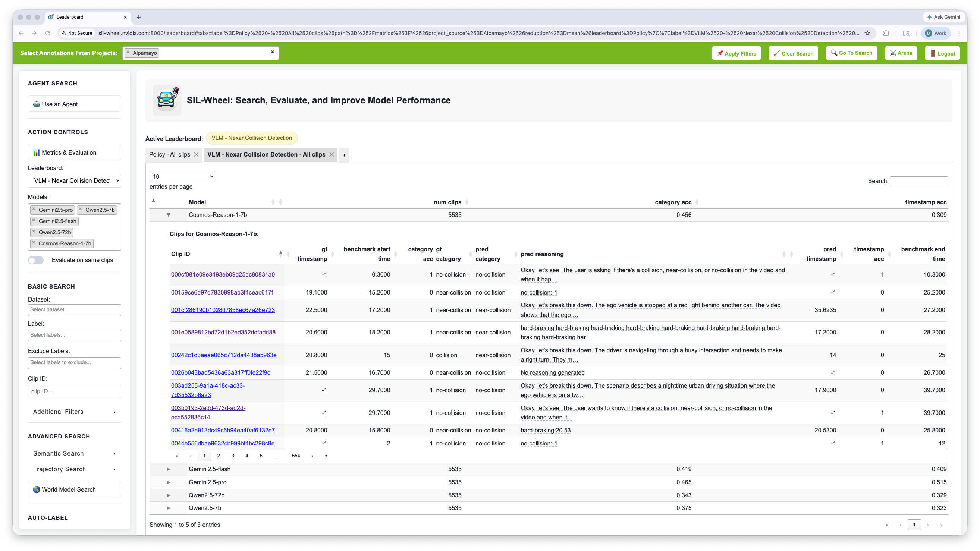Click the Clip ID input field

click(x=75, y=391)
